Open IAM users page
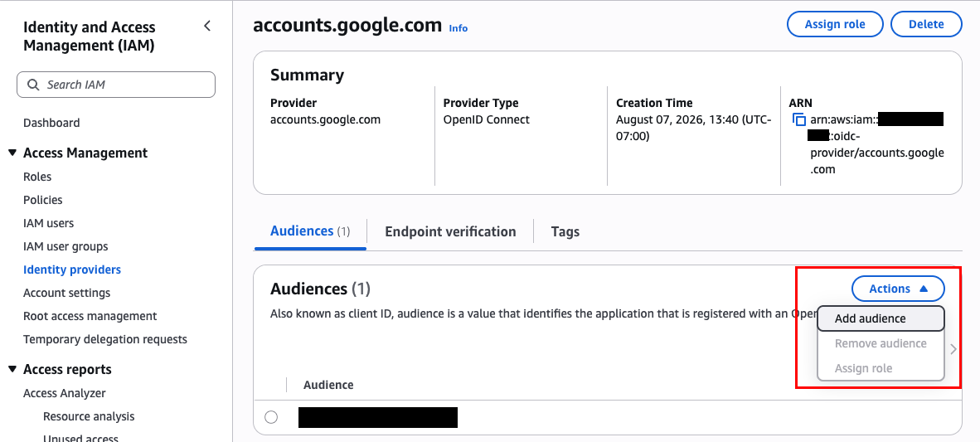The width and height of the screenshot is (980, 442). (48, 223)
